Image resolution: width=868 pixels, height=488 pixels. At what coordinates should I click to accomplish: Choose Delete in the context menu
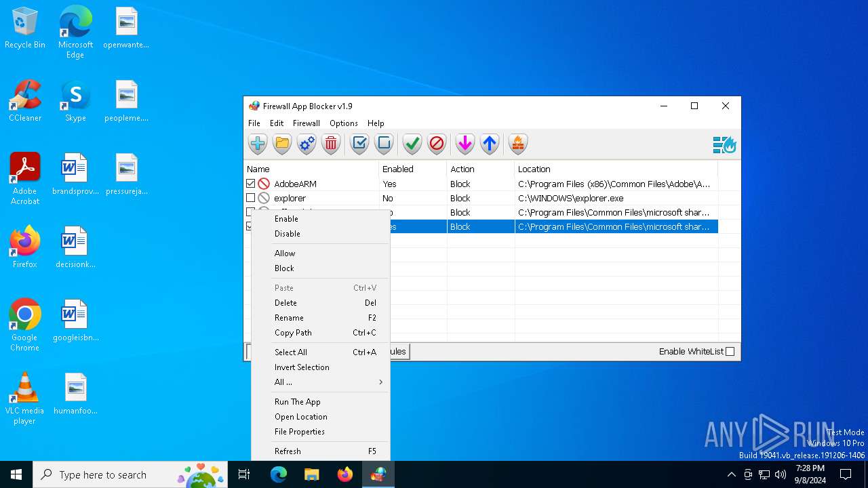click(321, 303)
